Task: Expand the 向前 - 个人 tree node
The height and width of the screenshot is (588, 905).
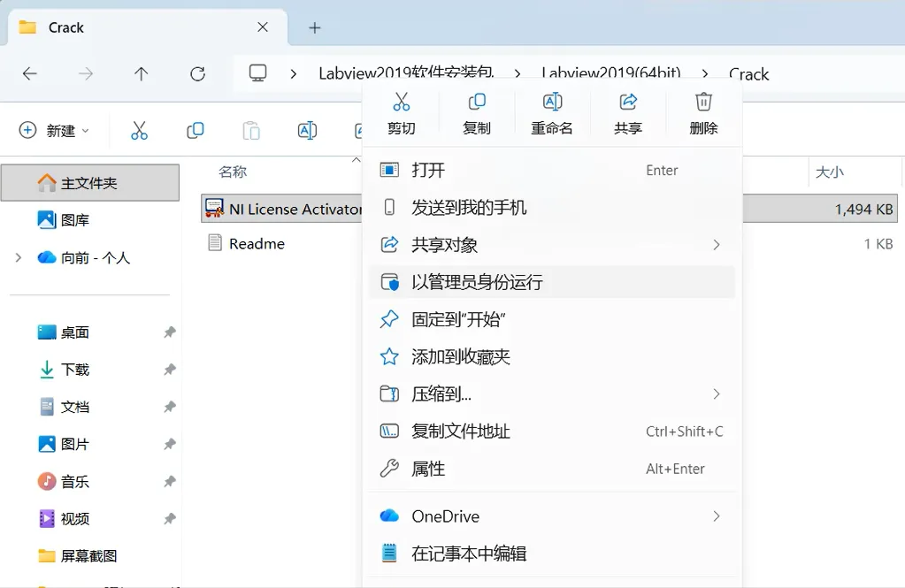Action: [19, 257]
